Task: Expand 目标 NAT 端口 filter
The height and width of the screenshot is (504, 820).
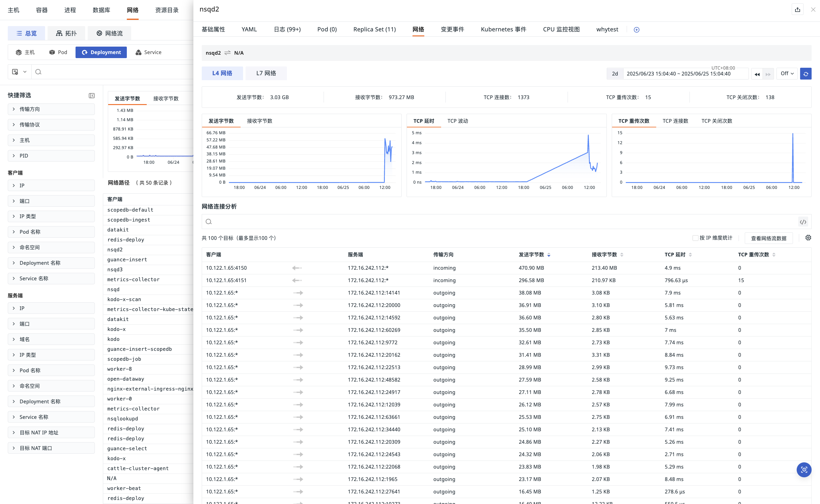Action: pyautogui.click(x=51, y=448)
